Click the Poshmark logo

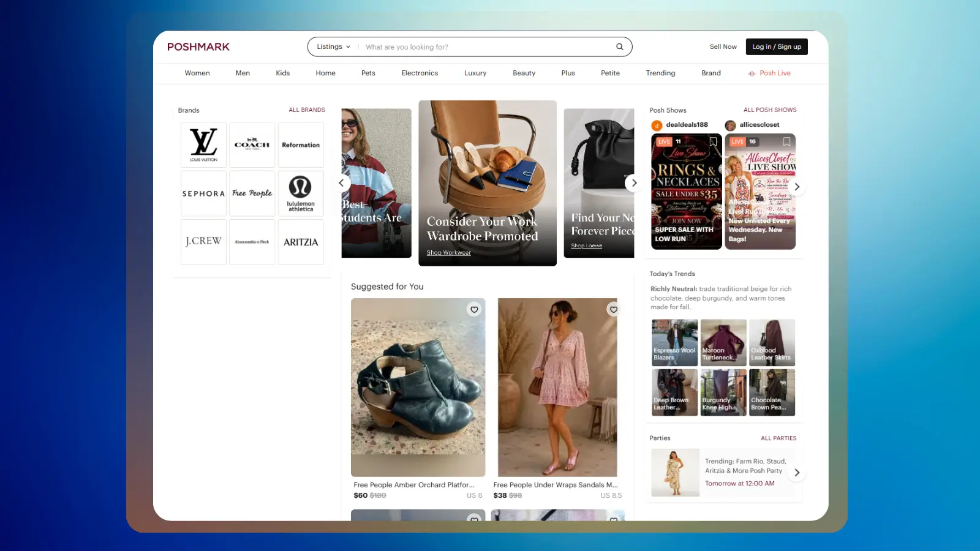[198, 47]
